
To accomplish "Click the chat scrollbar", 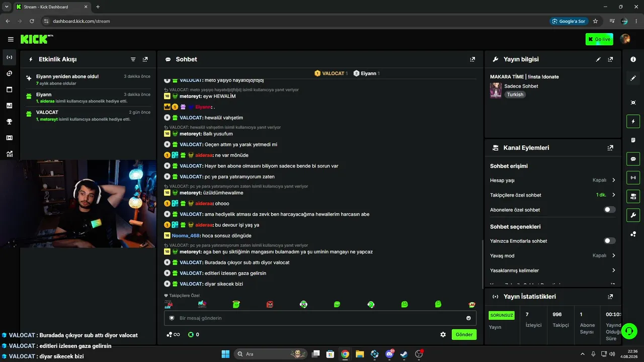I will (x=482, y=264).
